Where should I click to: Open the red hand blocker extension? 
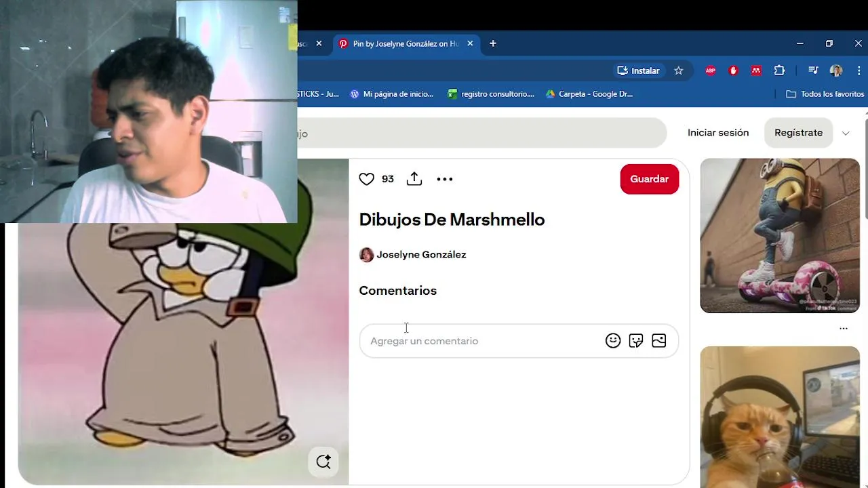pyautogui.click(x=733, y=70)
